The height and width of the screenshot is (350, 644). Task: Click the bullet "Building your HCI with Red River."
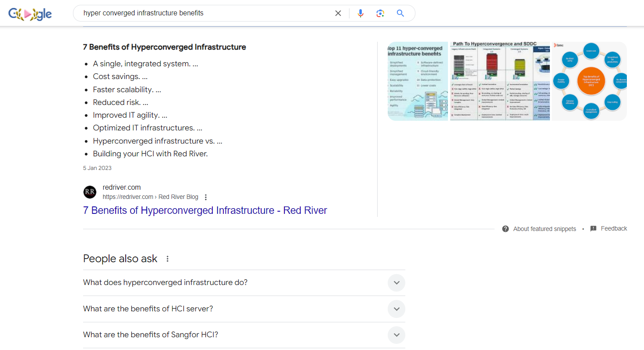(150, 154)
